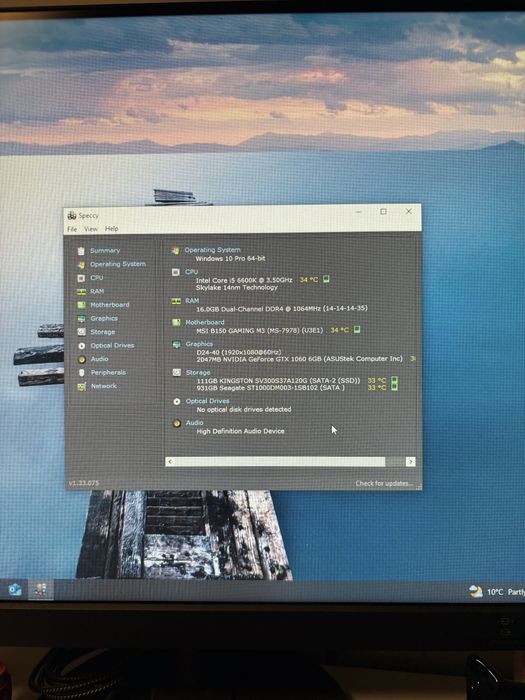Click Check for updates link
525x700 pixels.
click(x=384, y=483)
